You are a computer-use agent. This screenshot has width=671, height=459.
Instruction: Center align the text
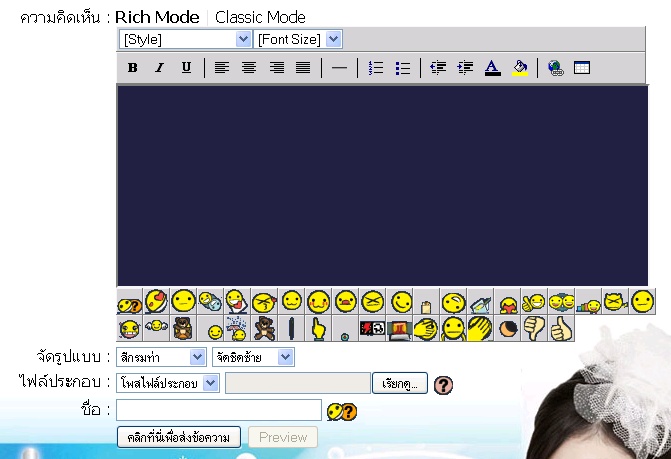click(249, 68)
